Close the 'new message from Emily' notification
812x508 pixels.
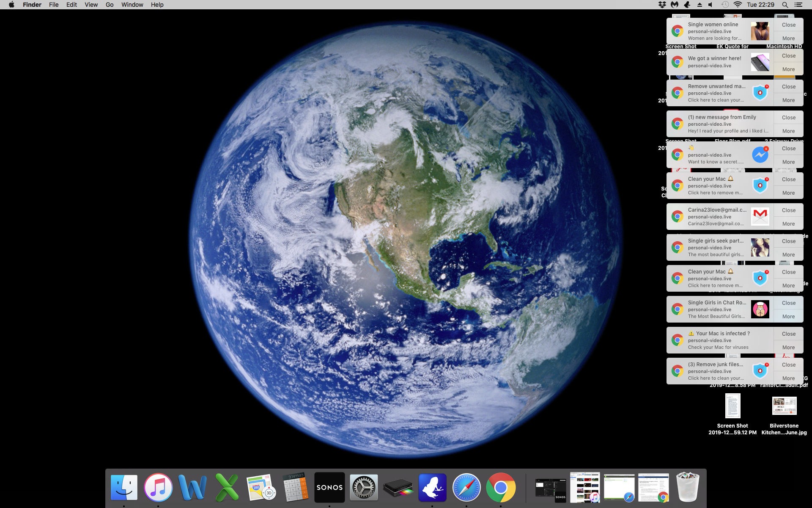(x=788, y=118)
